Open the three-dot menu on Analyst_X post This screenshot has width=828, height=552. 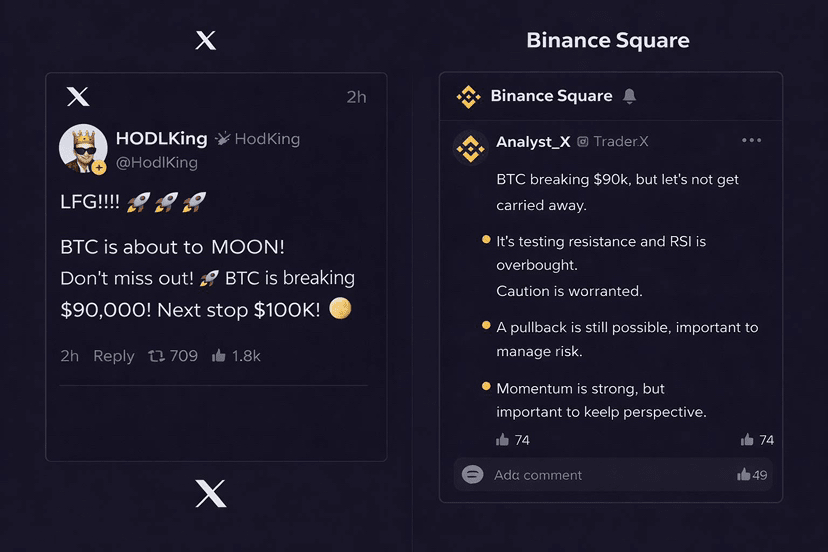[x=751, y=141]
